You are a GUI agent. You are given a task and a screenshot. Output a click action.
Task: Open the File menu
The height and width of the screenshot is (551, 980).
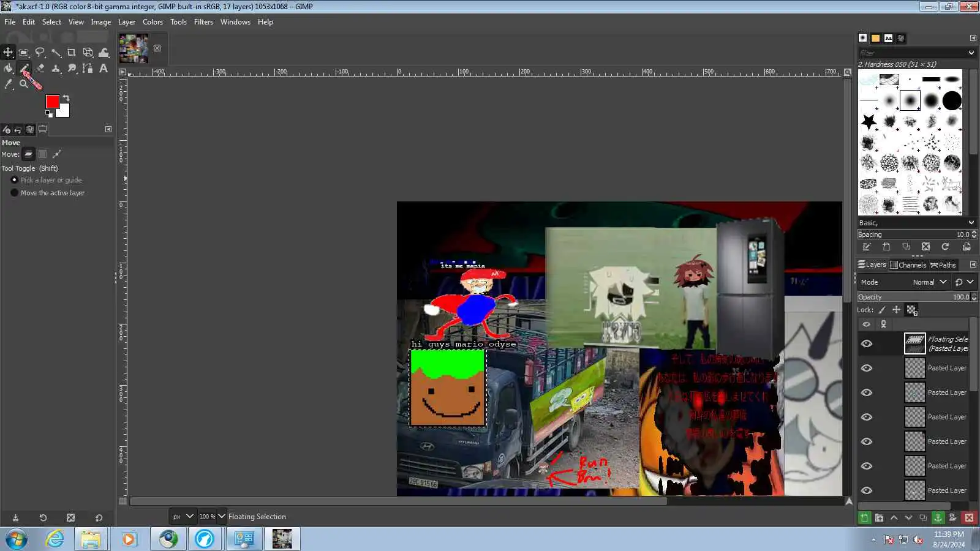tap(10, 22)
